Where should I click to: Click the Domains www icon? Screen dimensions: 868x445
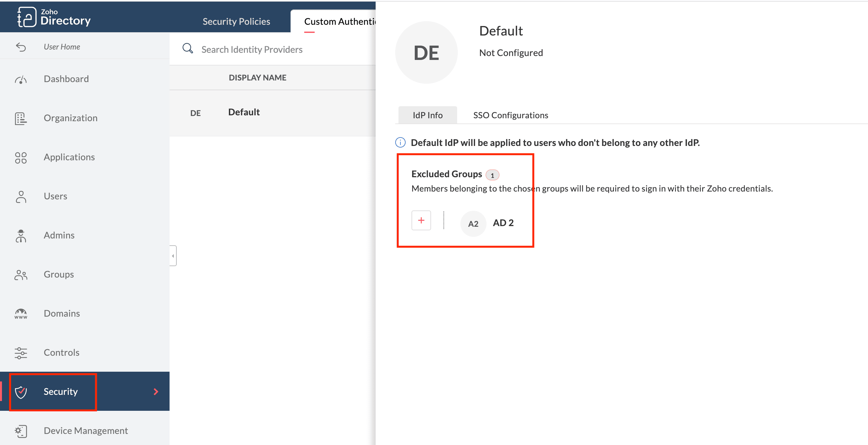click(21, 314)
